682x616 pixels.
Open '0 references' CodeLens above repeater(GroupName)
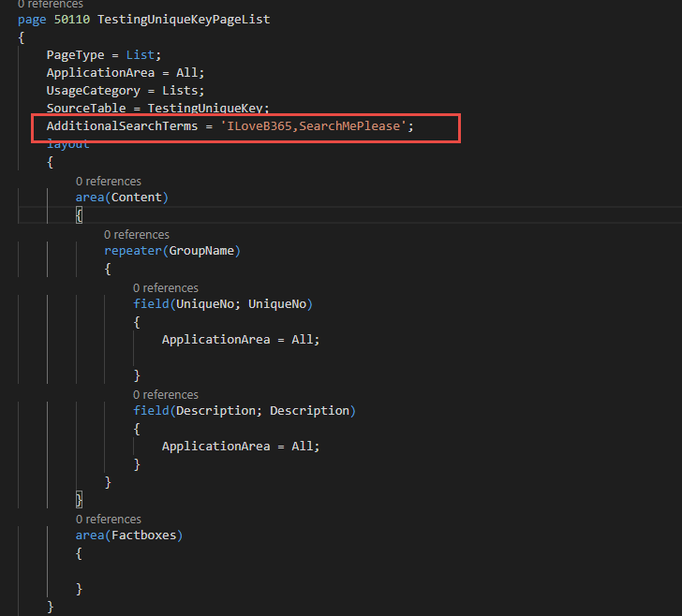tap(137, 234)
